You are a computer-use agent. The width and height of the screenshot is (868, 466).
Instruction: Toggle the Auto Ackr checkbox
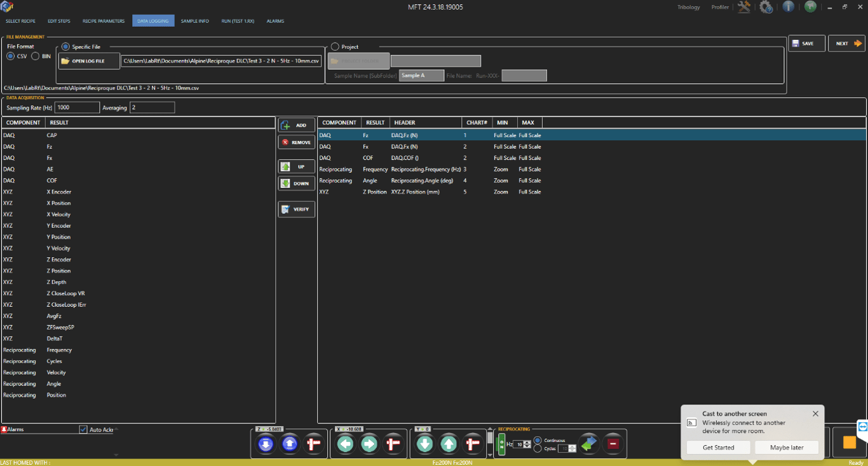[x=83, y=429]
